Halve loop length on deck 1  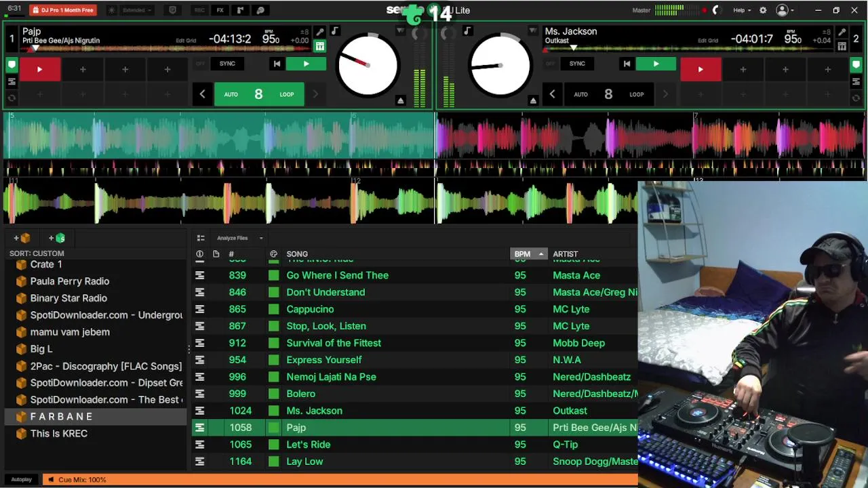pyautogui.click(x=202, y=94)
